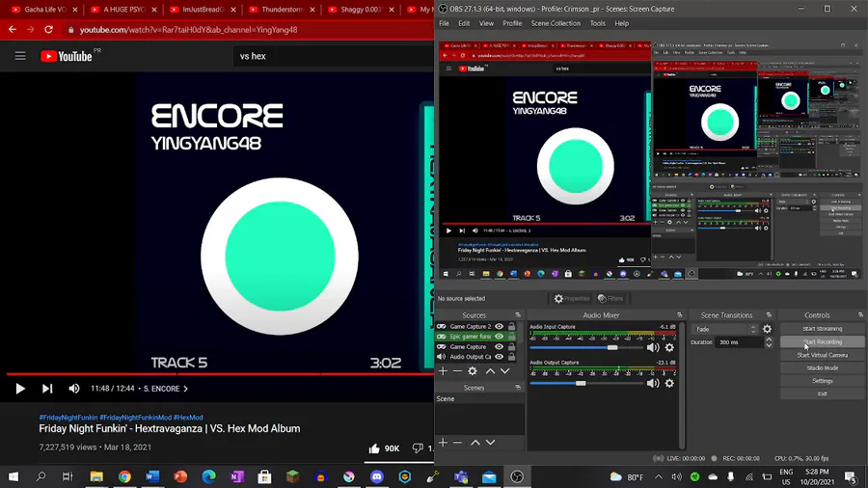Toggle visibility of Game Capture 2 source
Screen dimensions: 868x488
pos(499,326)
